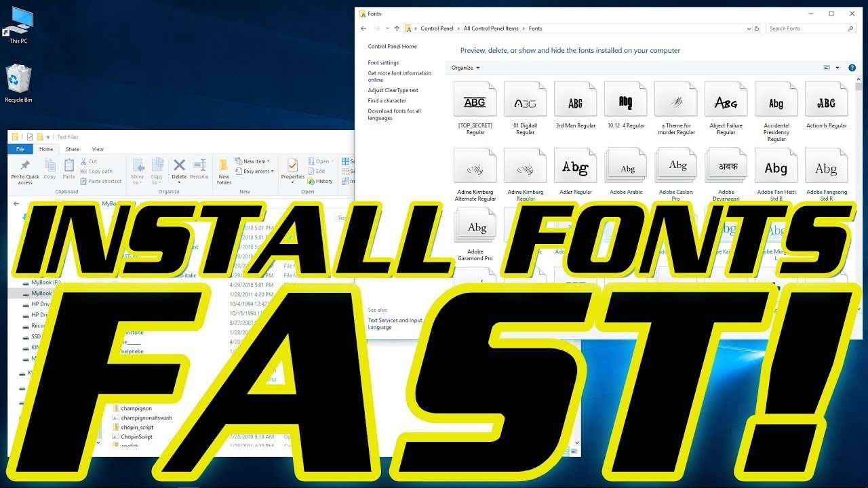Image resolution: width=868 pixels, height=488 pixels.
Task: Expand the address bar history dropdown in Fonts
Action: click(x=749, y=28)
